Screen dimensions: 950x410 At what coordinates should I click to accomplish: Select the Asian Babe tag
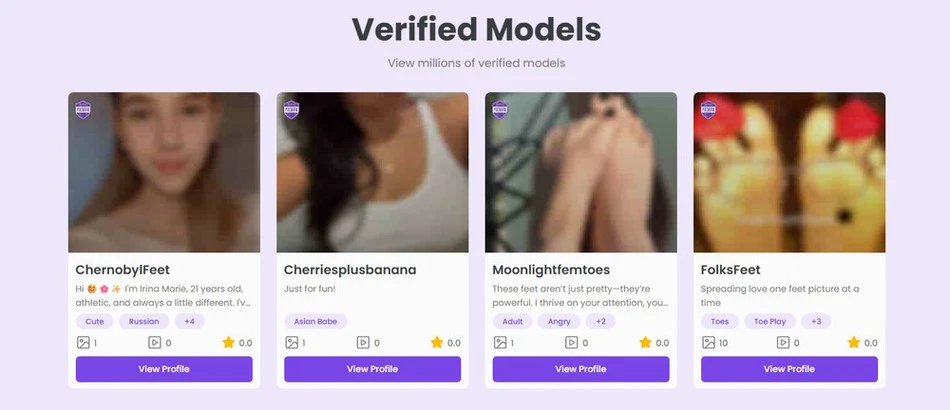[x=315, y=321]
